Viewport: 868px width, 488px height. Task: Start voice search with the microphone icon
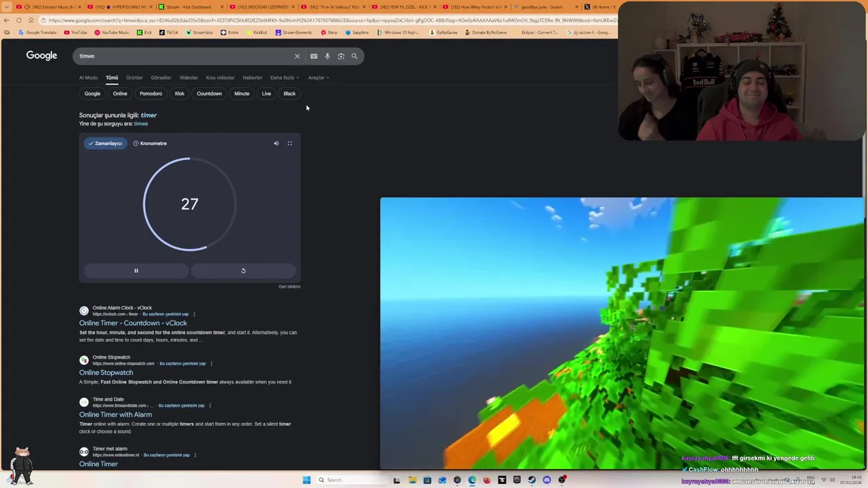tap(328, 56)
